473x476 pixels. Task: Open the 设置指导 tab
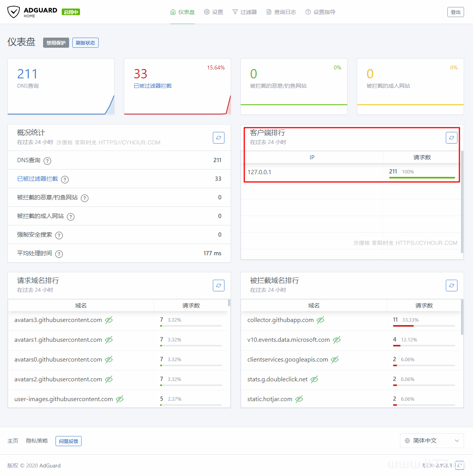click(x=320, y=12)
